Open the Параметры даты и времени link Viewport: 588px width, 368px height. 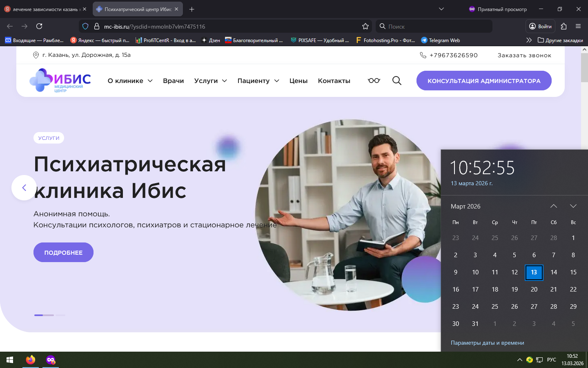point(487,343)
